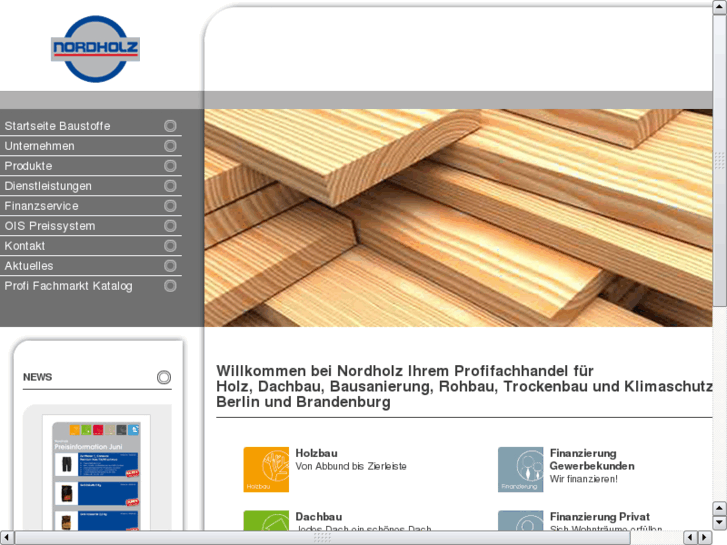Click the vertical scrollbar thumb
727x545 pixels.
[720, 160]
